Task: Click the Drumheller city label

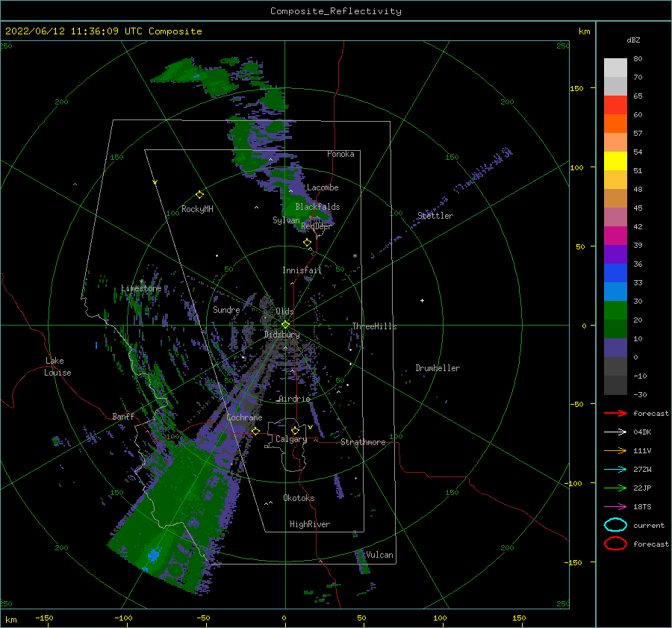Action: 437,368
